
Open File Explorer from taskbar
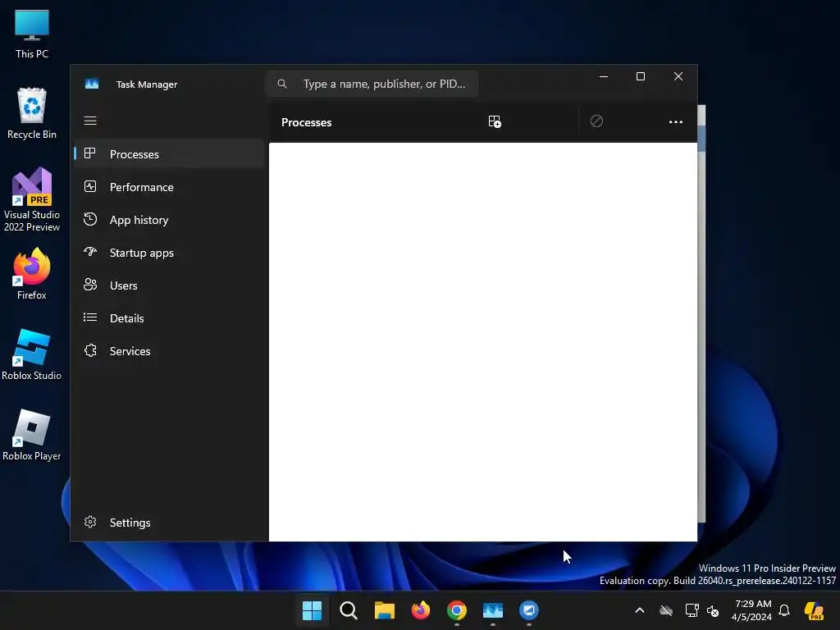pyautogui.click(x=384, y=610)
